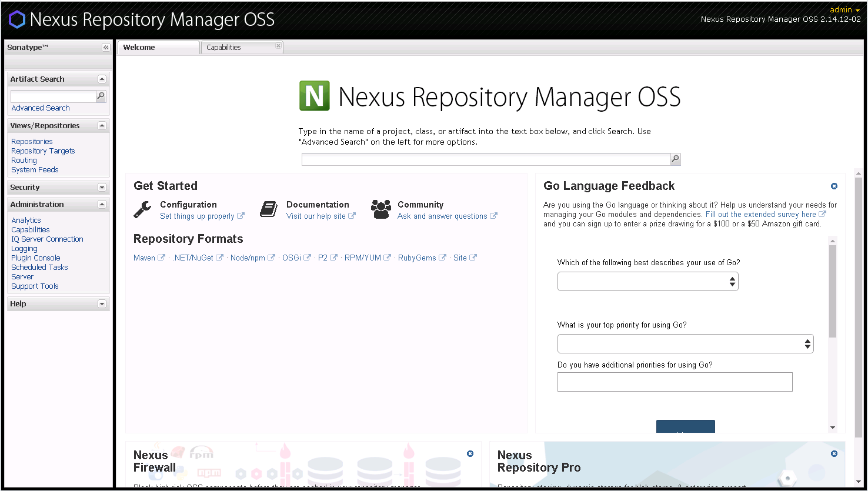Click the survey form vertical scrollbar thumb

pos(832,291)
